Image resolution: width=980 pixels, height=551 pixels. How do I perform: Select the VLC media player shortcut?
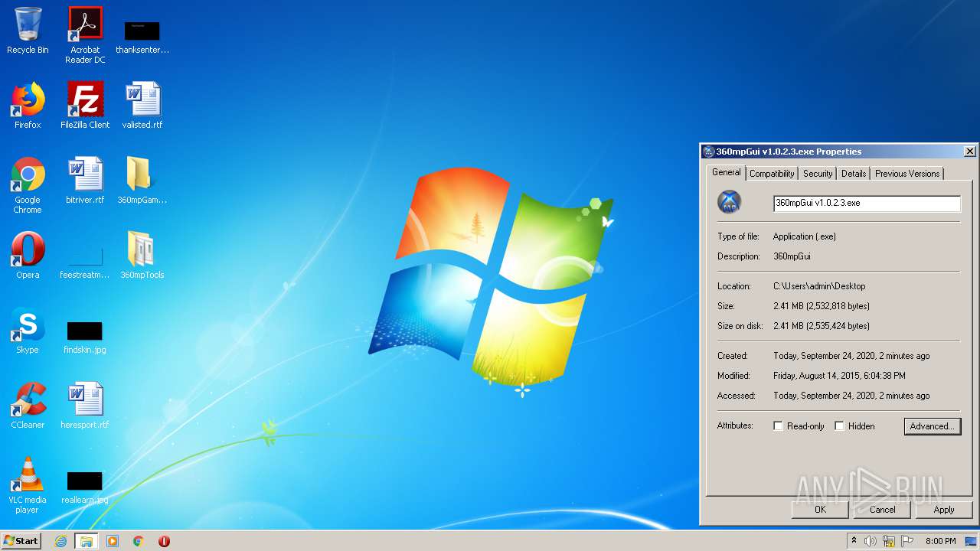click(28, 485)
